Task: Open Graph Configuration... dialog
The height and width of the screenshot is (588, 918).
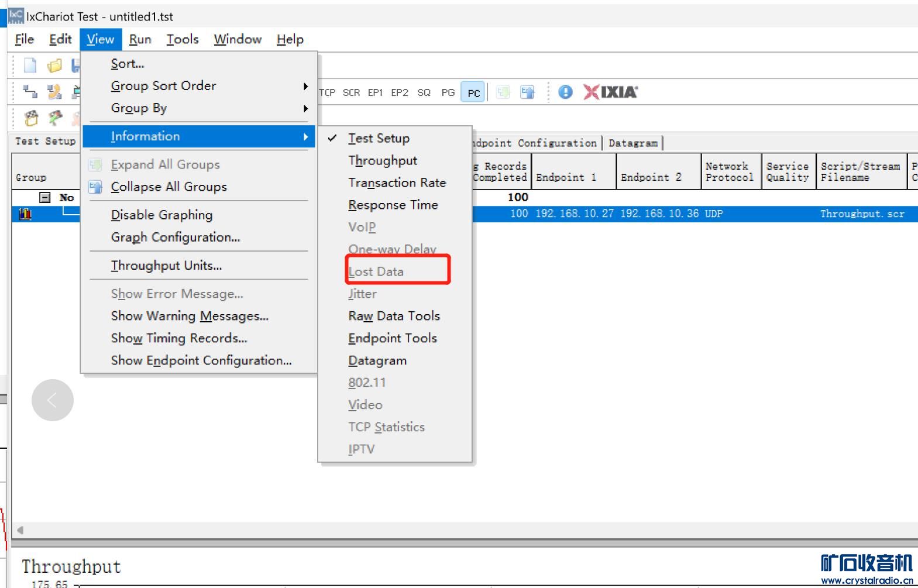Action: click(199, 238)
